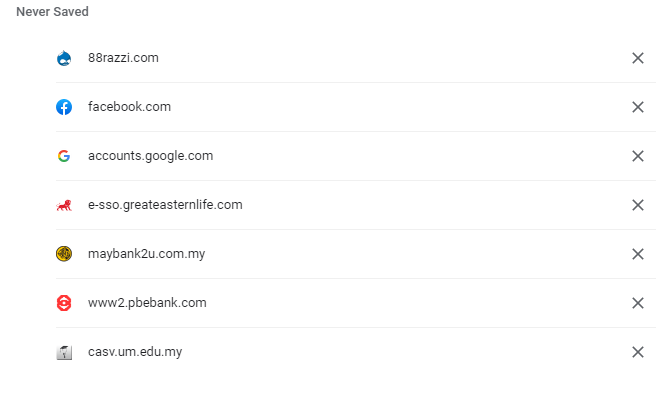Delete accounts.google.com never saved entry
This screenshot has width=672, height=408.
pos(638,156)
